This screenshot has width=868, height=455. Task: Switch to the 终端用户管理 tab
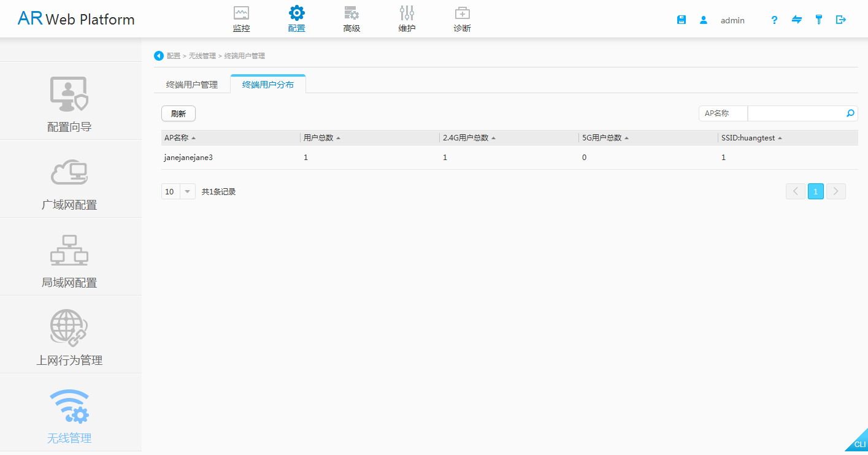pos(192,85)
